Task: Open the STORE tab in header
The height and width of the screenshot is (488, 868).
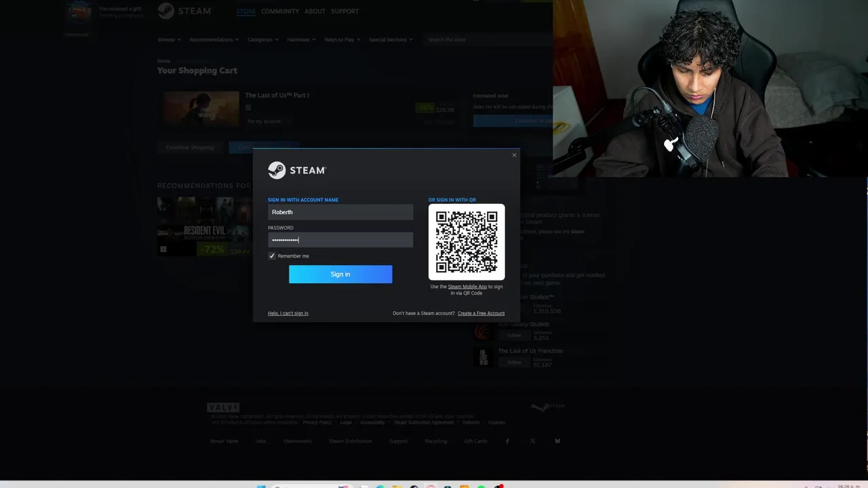Action: [x=246, y=12]
